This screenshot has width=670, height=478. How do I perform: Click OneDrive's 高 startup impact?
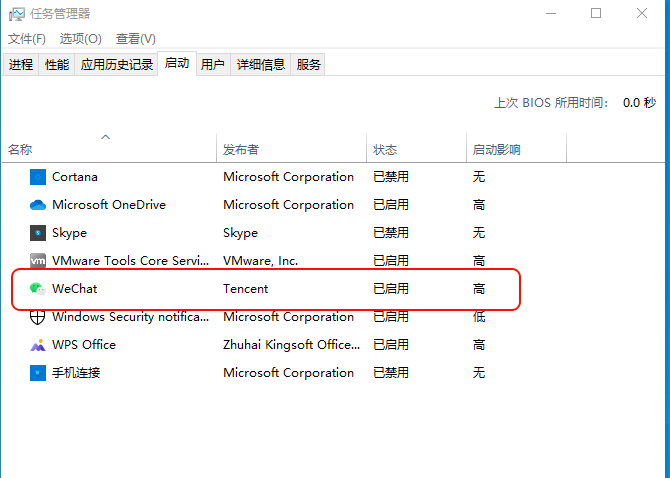(479, 205)
